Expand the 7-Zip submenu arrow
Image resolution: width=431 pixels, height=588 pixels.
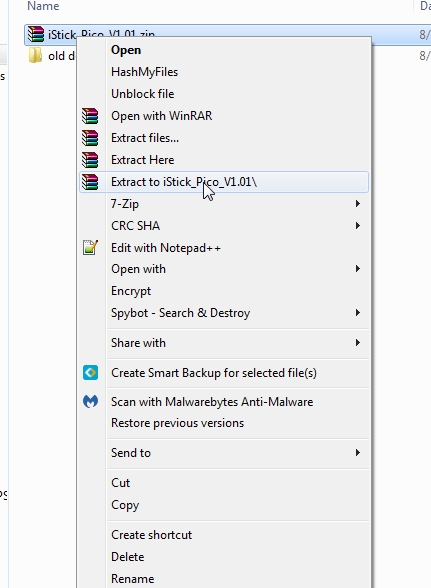coord(357,204)
